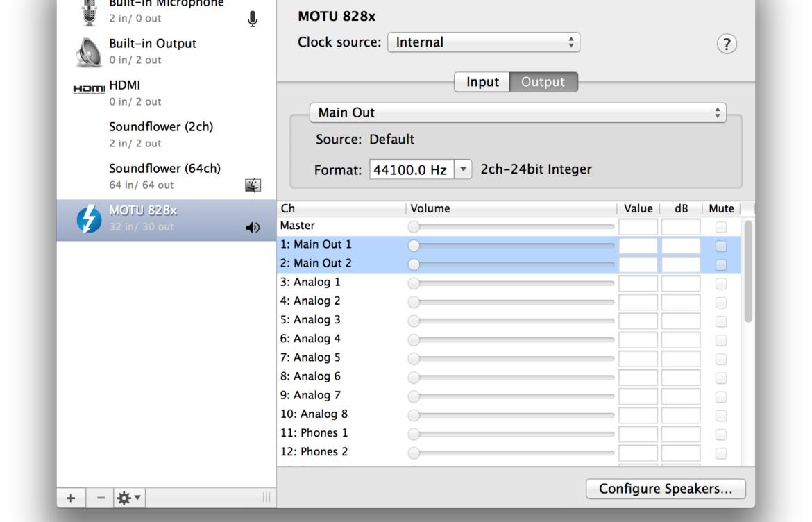The image size is (812, 522).
Task: Click the Master volume slider
Action: (511, 227)
